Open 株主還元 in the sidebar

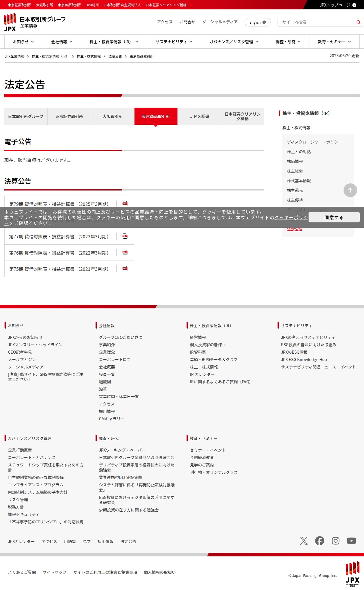click(295, 190)
